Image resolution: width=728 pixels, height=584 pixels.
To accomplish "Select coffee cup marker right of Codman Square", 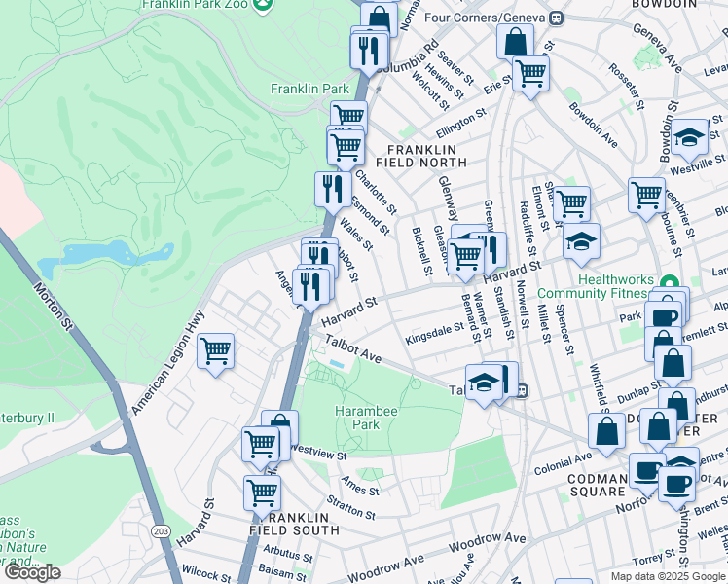I will [677, 485].
